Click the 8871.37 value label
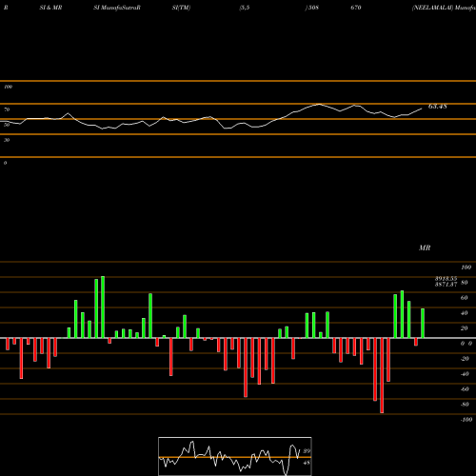Viewport: 476px width, 476px height. 446,285
